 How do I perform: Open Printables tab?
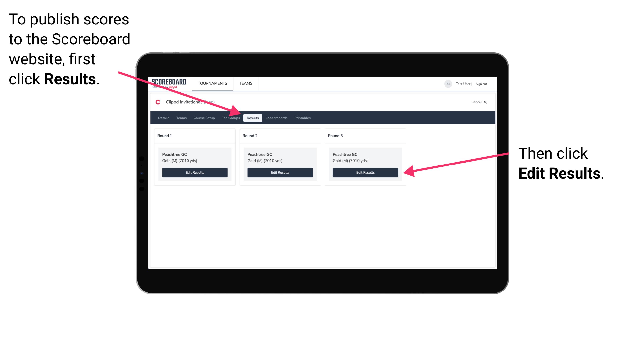pos(302,118)
